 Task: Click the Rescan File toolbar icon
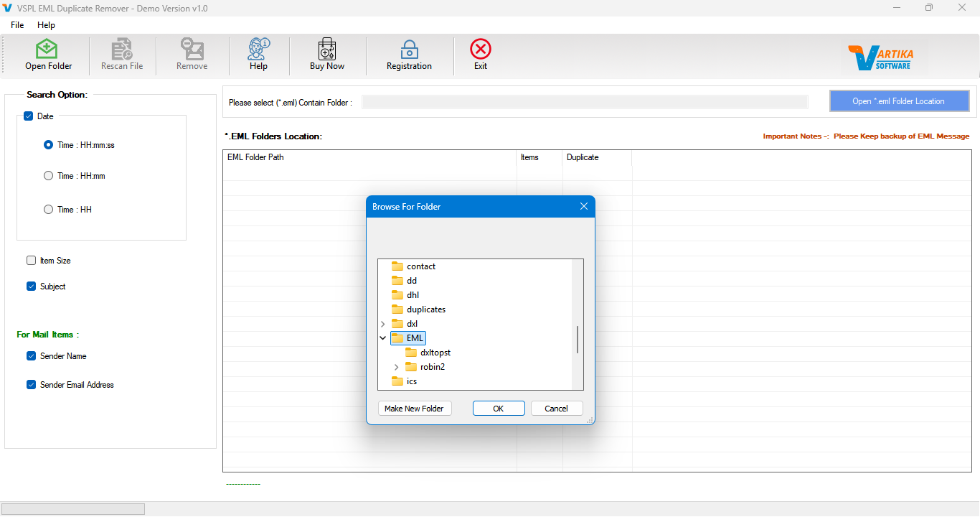[x=122, y=49]
